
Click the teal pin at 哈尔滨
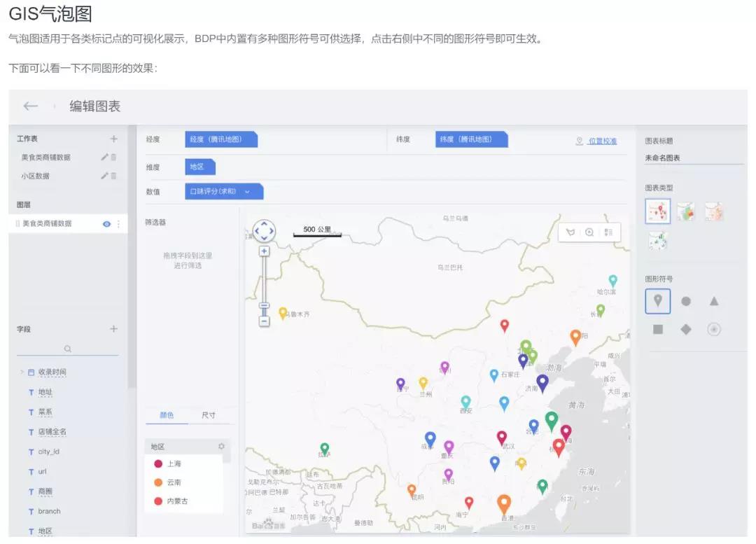pos(612,281)
